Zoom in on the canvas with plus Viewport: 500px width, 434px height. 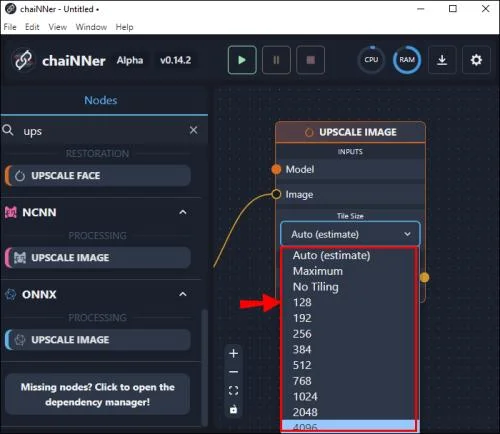[234, 353]
